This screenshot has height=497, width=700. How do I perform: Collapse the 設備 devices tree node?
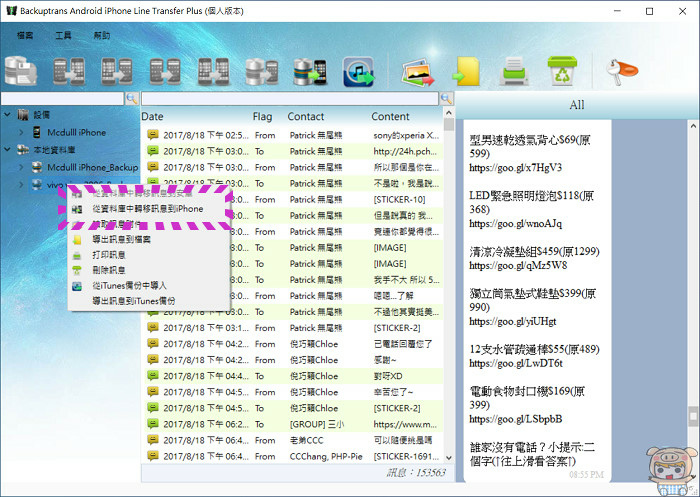click(x=8, y=115)
